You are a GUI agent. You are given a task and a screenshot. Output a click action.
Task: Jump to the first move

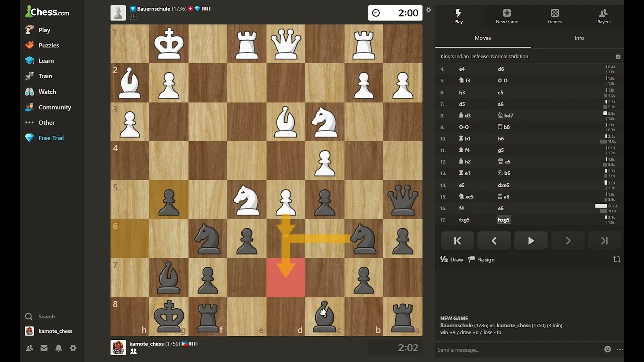pyautogui.click(x=457, y=241)
